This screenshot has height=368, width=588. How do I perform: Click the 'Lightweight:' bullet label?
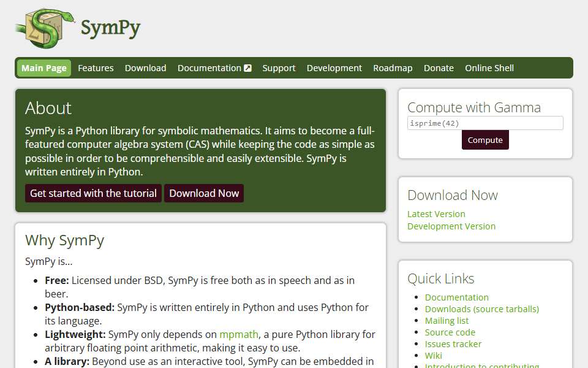tap(75, 334)
